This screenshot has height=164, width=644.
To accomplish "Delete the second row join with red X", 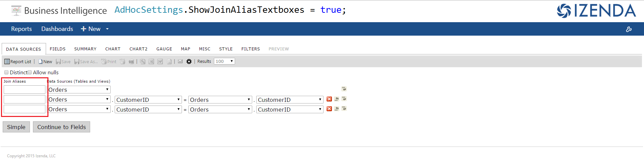I will [329, 99].
